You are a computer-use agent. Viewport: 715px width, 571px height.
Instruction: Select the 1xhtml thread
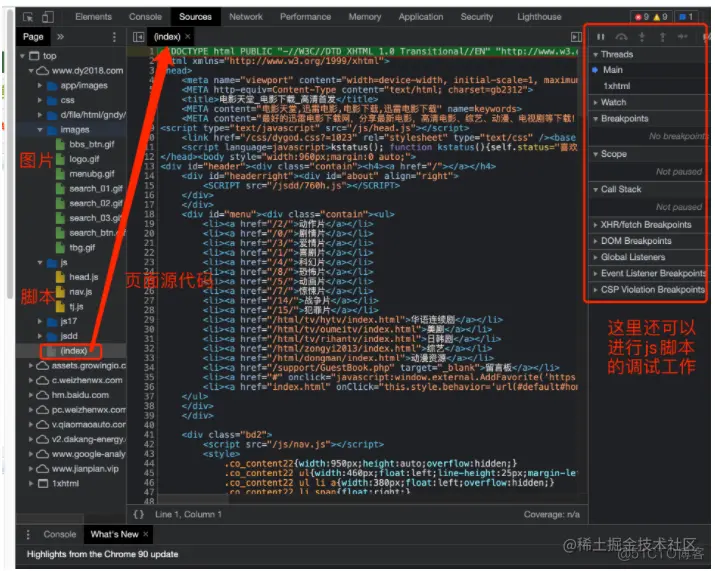pyautogui.click(x=617, y=86)
